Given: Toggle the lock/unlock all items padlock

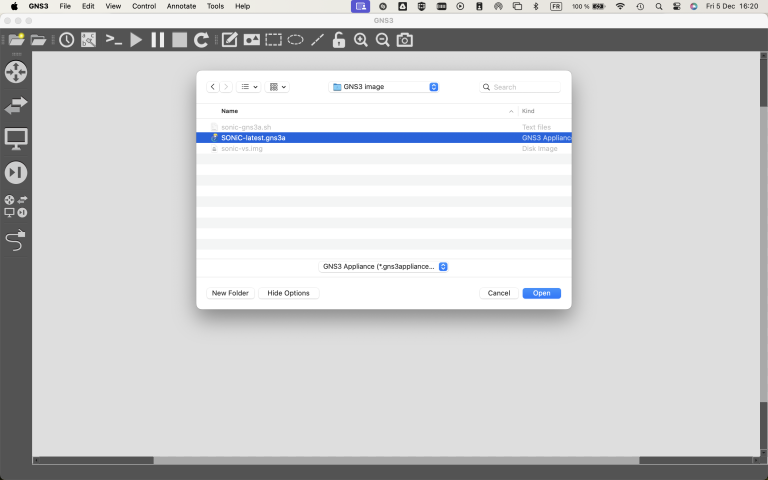Looking at the screenshot, I should point(339,40).
